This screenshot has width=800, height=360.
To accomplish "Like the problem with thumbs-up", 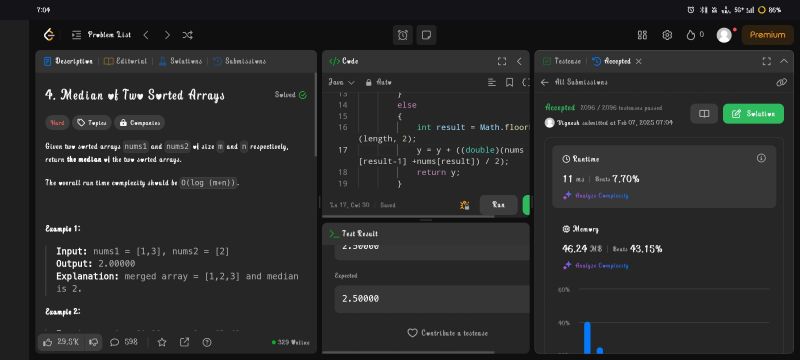I will coord(61,342).
